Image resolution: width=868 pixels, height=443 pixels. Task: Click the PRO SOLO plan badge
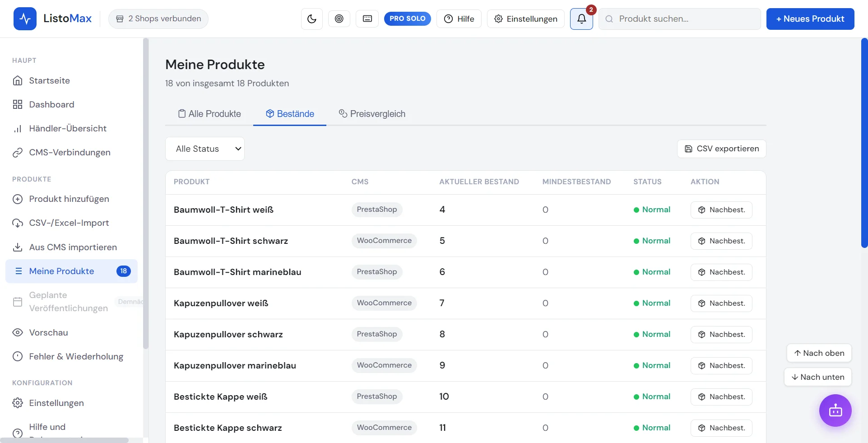pyautogui.click(x=408, y=19)
